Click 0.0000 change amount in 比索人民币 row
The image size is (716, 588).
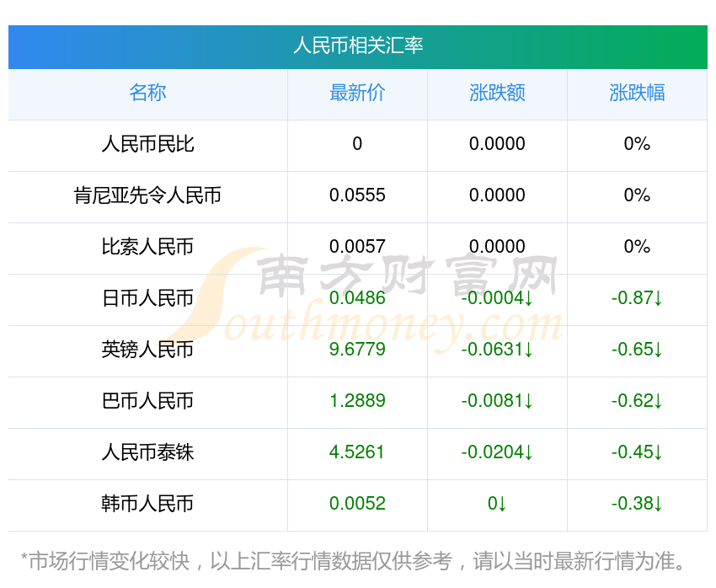[497, 247]
